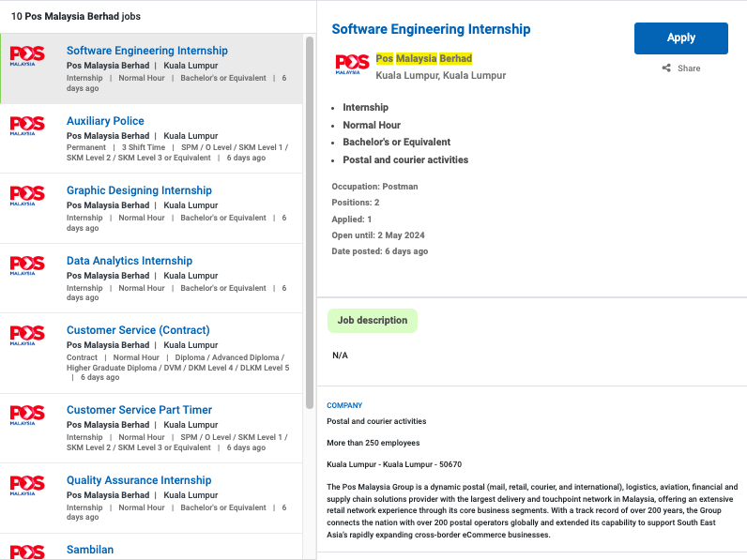Viewport: 747px width, 560px height.
Task: Select the Job description tab
Action: pyautogui.click(x=373, y=321)
